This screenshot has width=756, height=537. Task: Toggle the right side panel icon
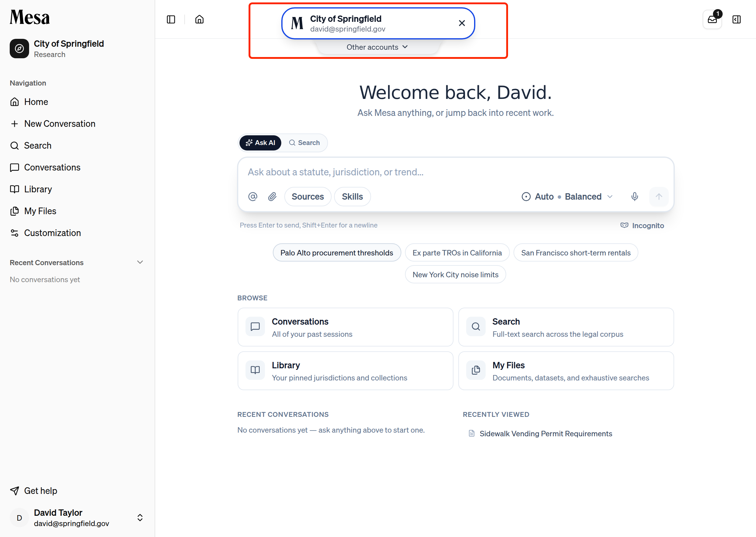tap(737, 19)
